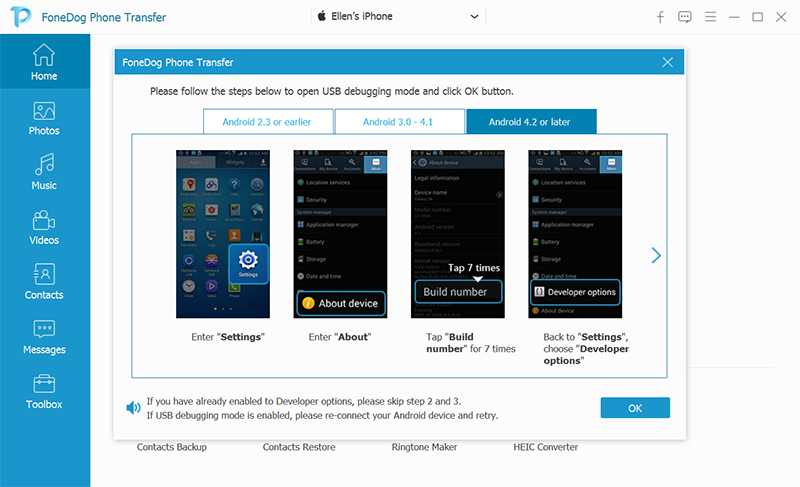Open Ringtone Maker tool
The width and height of the screenshot is (800, 487).
click(424, 447)
